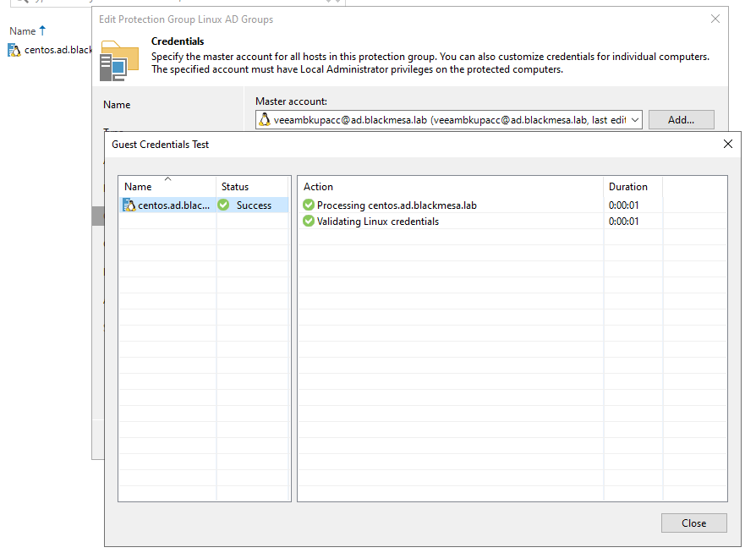Click the Close button in Guest Credentials Test
Image resolution: width=756 pixels, height=553 pixels.
(x=693, y=523)
